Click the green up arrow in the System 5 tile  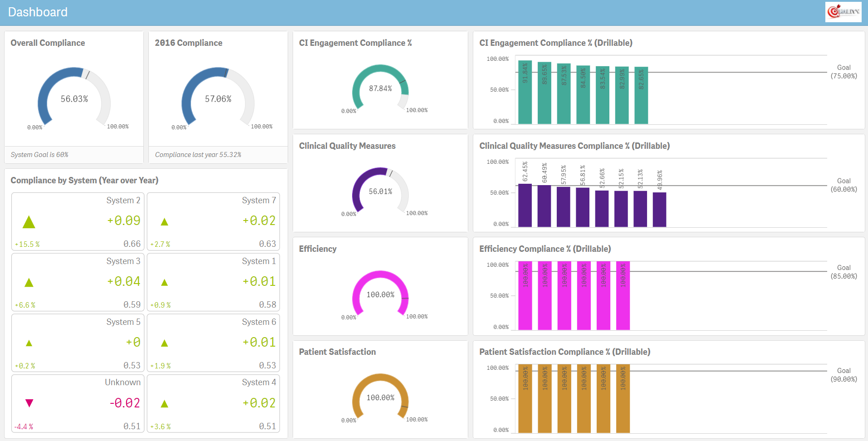tap(29, 343)
